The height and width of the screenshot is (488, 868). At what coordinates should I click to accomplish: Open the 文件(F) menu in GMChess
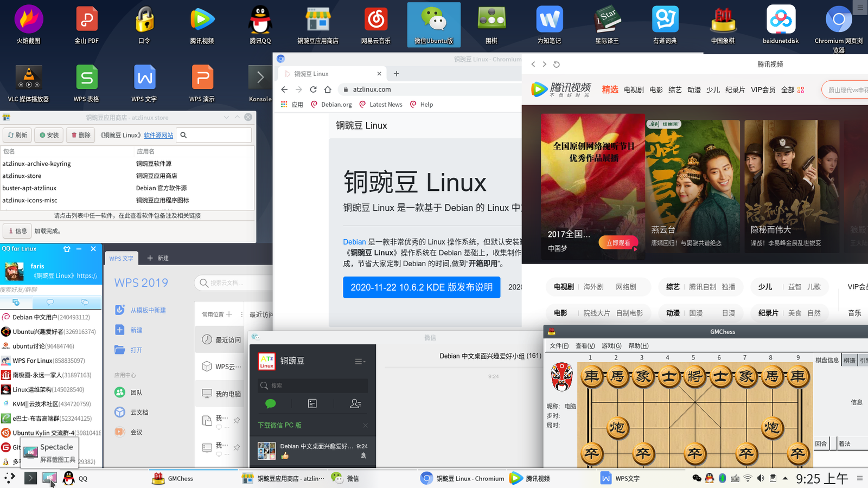(x=559, y=346)
